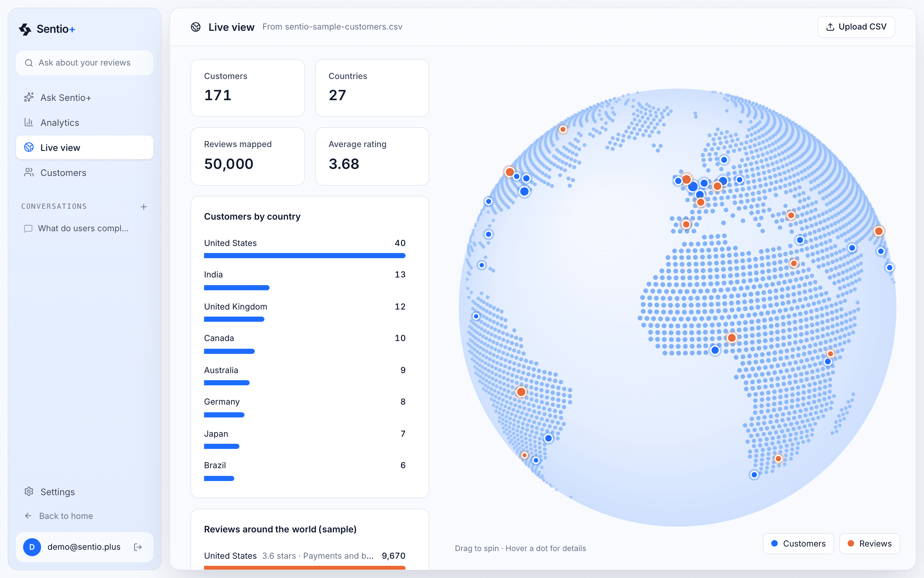Click the Australia row with 9

[305, 375]
